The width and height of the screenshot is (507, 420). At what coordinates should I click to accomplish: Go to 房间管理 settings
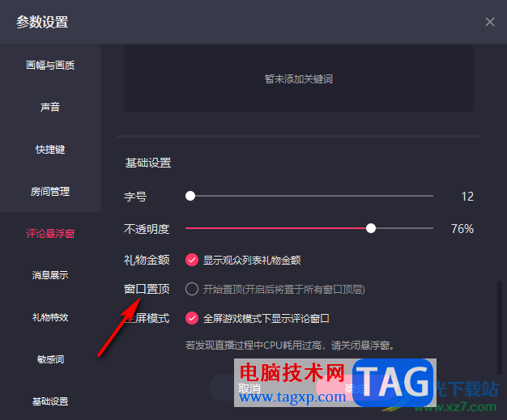tap(50, 191)
